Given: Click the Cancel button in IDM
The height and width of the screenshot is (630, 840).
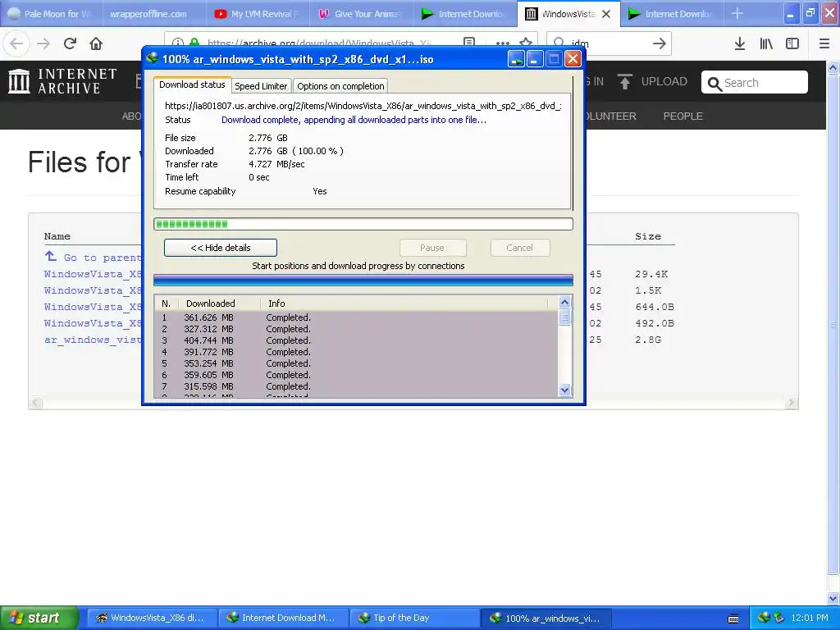Looking at the screenshot, I should [x=519, y=248].
